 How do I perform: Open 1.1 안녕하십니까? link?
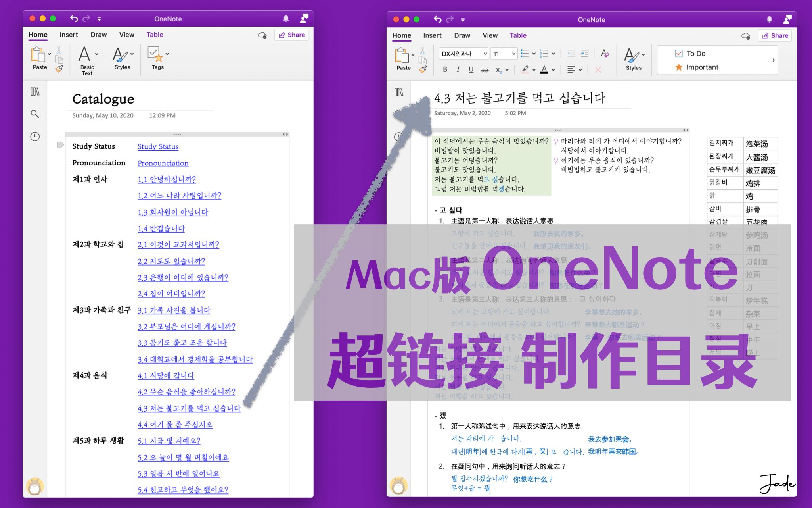[167, 179]
